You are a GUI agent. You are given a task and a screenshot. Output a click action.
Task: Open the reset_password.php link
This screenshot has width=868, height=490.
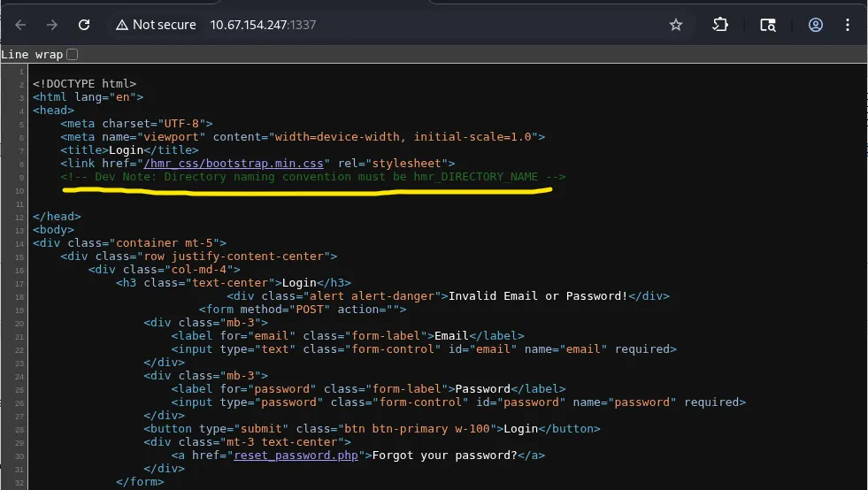[296, 456]
